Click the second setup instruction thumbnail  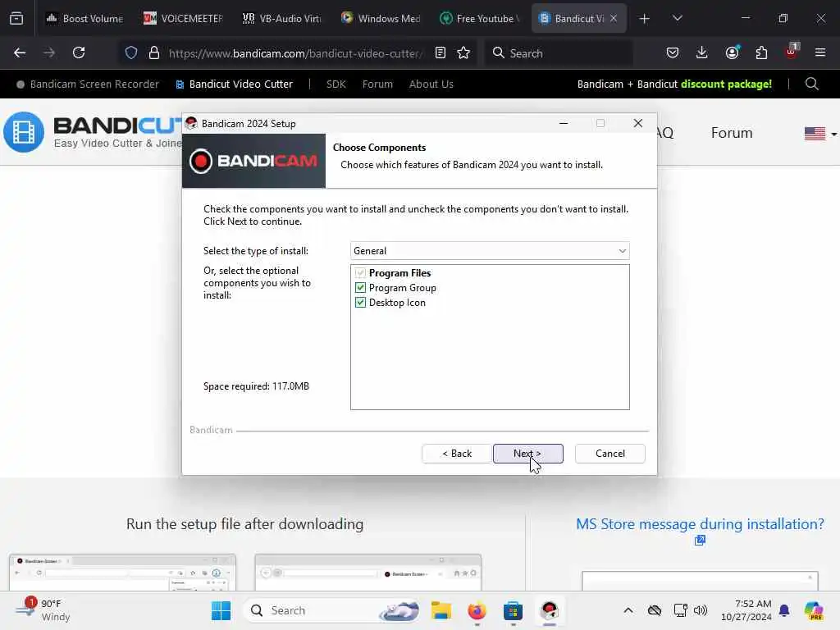(x=368, y=572)
